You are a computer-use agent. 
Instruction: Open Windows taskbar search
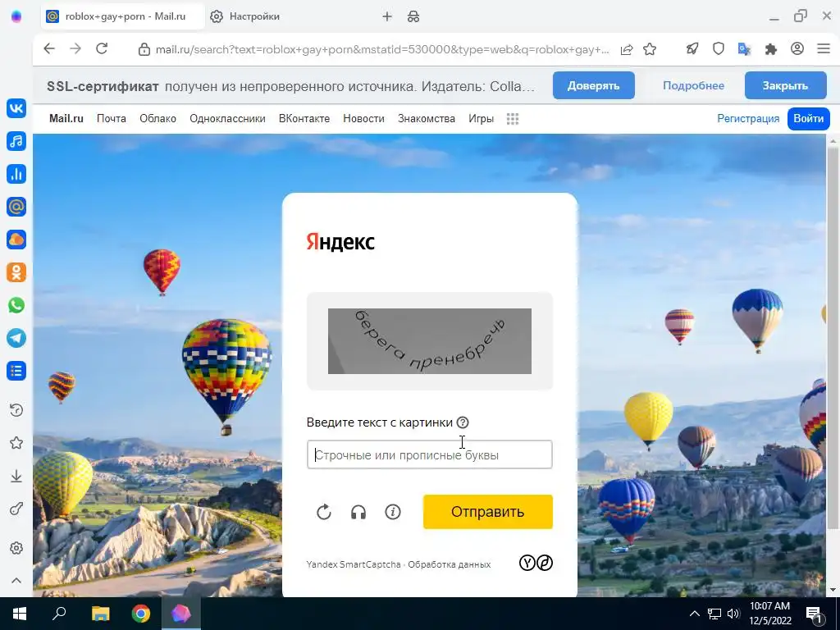59,614
